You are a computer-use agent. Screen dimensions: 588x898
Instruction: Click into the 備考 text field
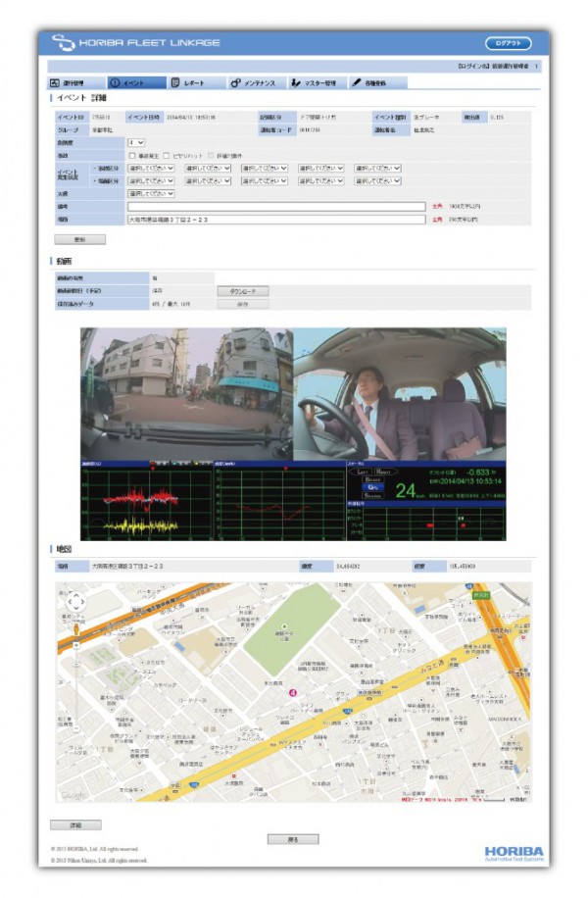pyautogui.click(x=276, y=206)
